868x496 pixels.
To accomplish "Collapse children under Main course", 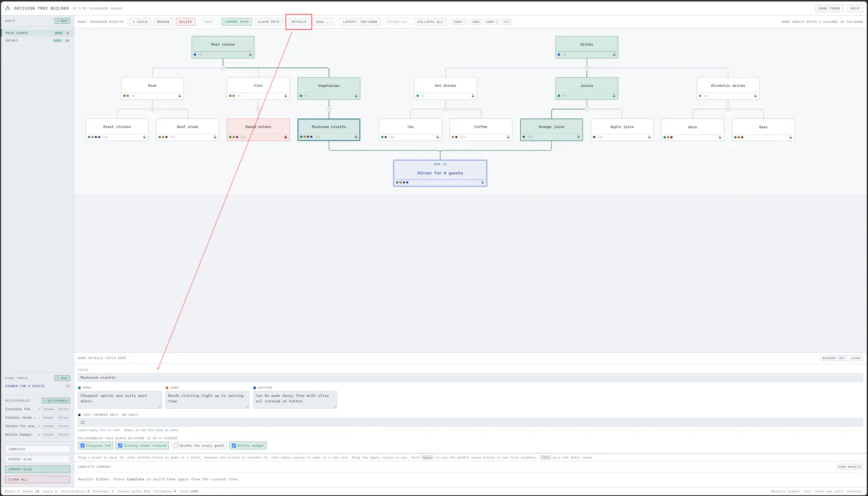I will 223,68.
